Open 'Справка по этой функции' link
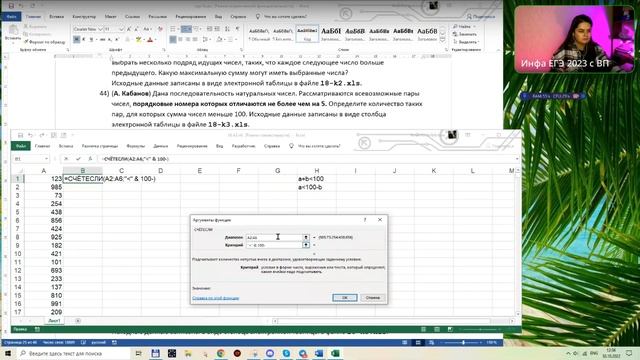This screenshot has width=640, height=360. click(x=216, y=298)
